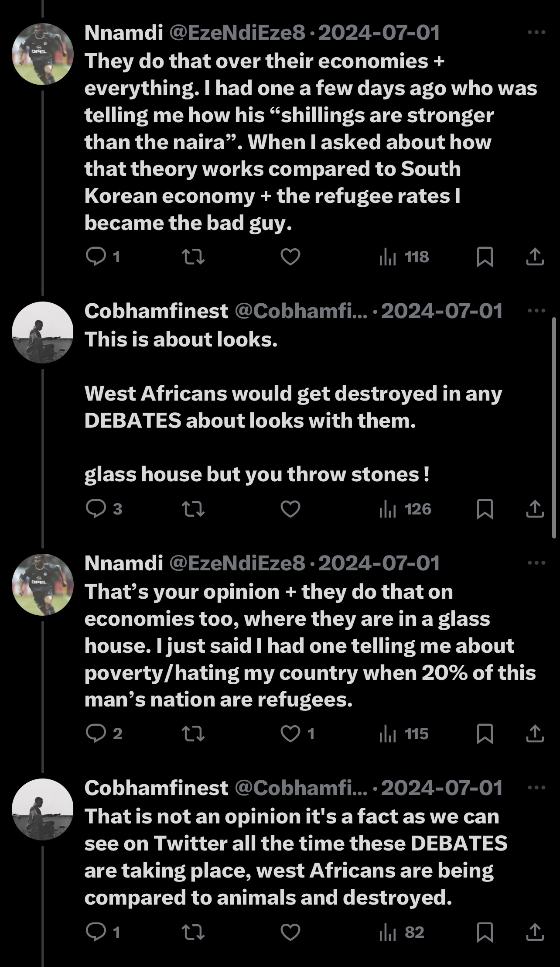560x967 pixels.
Task: Retweet Nnamdi's South Korean economy tweet
Action: [193, 257]
